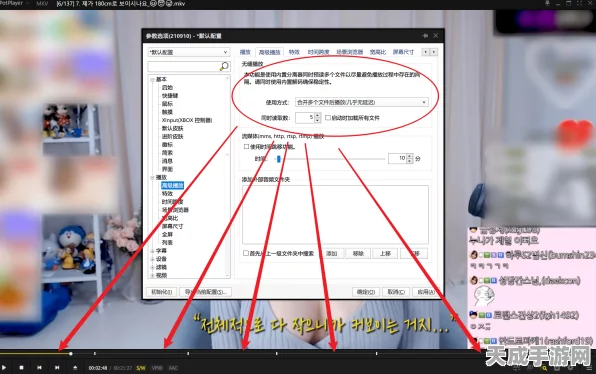Open the 使用方式 method dropdown
Screen dimensions: 596x374
362,102
